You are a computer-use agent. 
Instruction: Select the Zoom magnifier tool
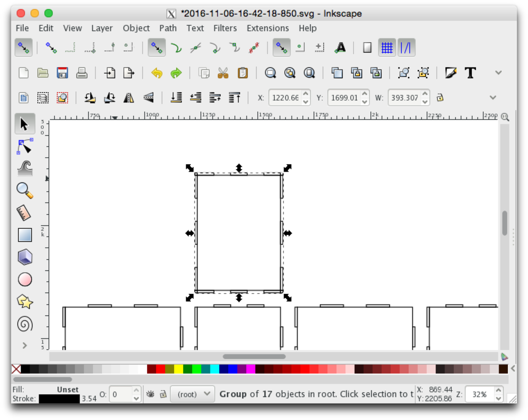25,191
